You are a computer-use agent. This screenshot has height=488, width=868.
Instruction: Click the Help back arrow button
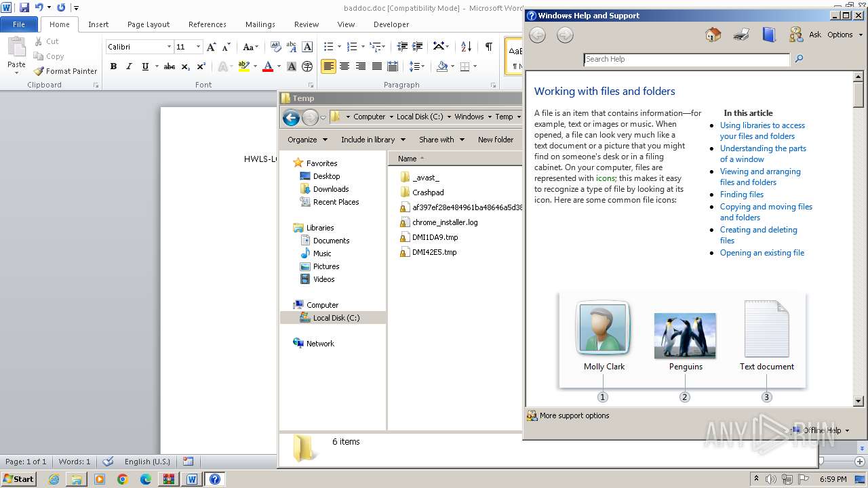pos(537,35)
